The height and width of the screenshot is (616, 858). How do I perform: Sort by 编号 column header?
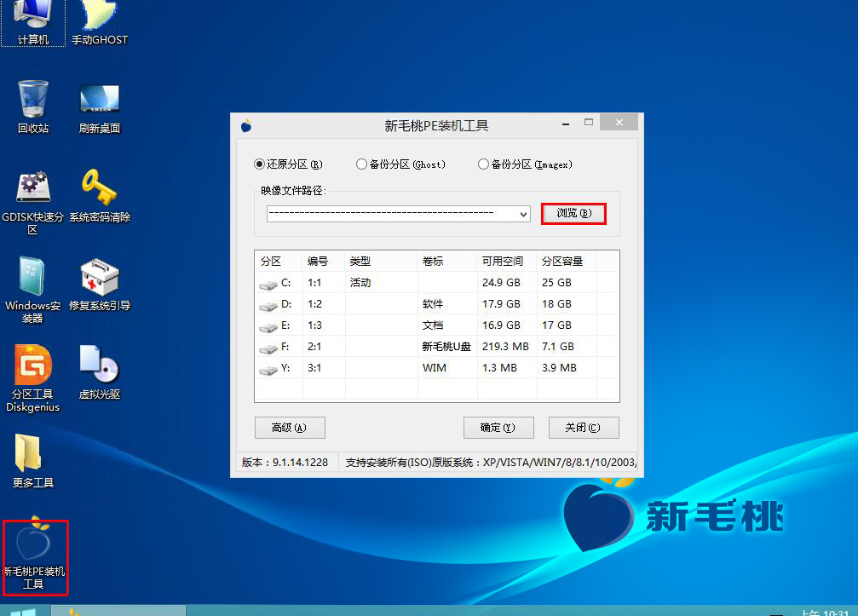[x=324, y=262]
